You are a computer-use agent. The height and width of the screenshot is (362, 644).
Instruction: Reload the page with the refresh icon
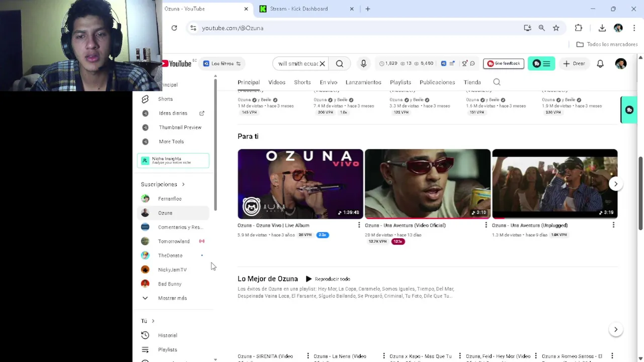[174, 28]
